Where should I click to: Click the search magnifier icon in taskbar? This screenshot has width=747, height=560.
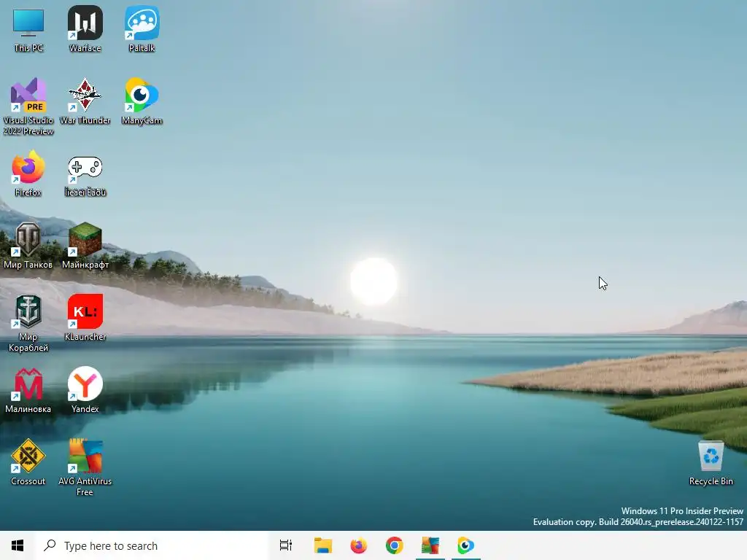(50, 545)
